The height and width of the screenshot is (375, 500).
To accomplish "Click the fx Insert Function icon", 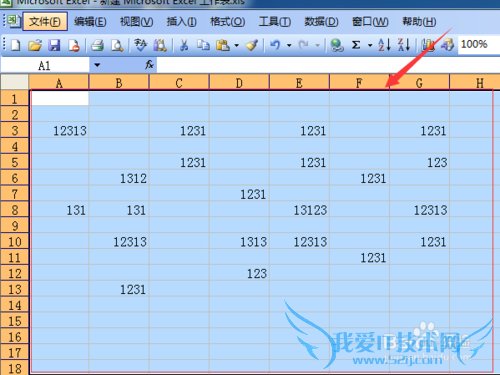I will [149, 65].
